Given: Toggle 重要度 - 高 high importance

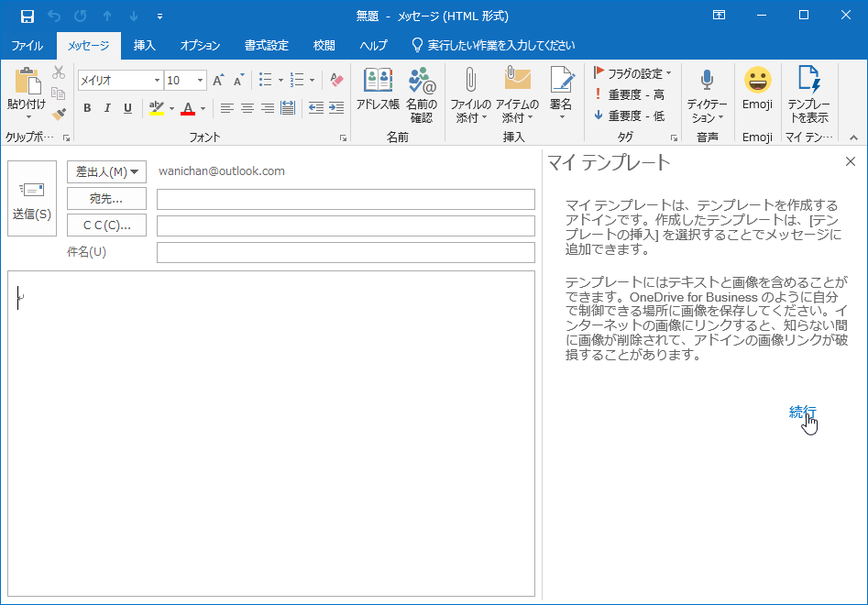Looking at the screenshot, I should tap(629, 94).
